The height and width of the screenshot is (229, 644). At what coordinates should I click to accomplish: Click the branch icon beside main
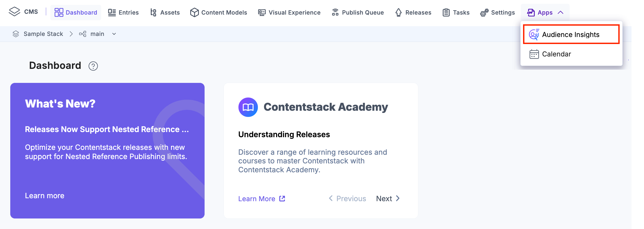[x=83, y=34]
